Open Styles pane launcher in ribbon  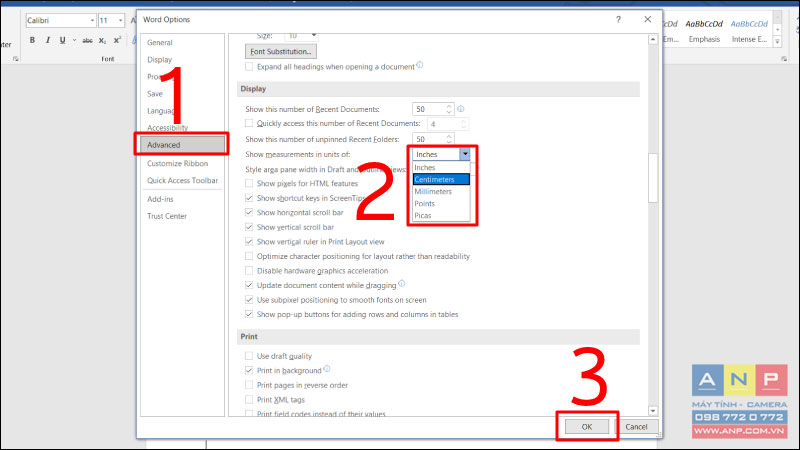pyautogui.click(x=784, y=59)
